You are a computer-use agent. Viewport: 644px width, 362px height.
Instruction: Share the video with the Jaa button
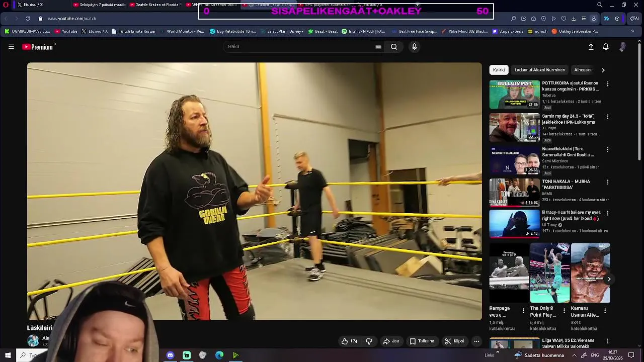point(391,341)
